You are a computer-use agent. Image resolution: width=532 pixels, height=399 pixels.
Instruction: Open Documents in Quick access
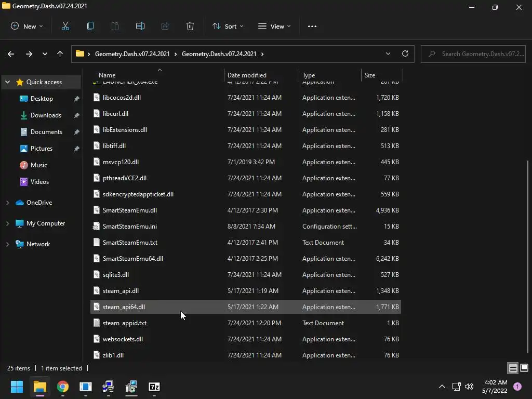pos(46,132)
